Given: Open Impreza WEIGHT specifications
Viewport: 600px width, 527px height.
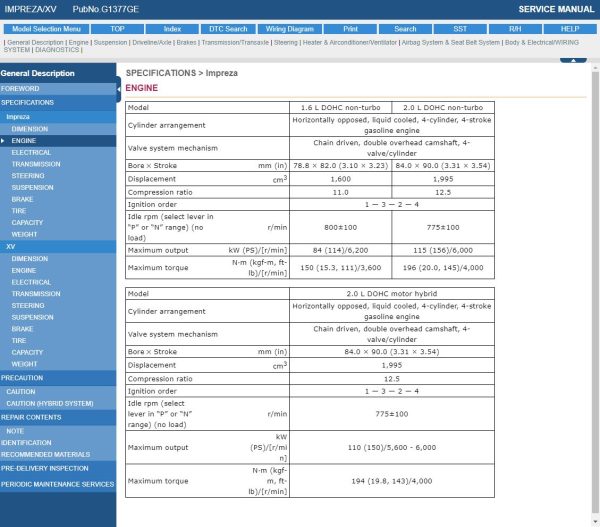Looking at the screenshot, I should (x=58, y=234).
